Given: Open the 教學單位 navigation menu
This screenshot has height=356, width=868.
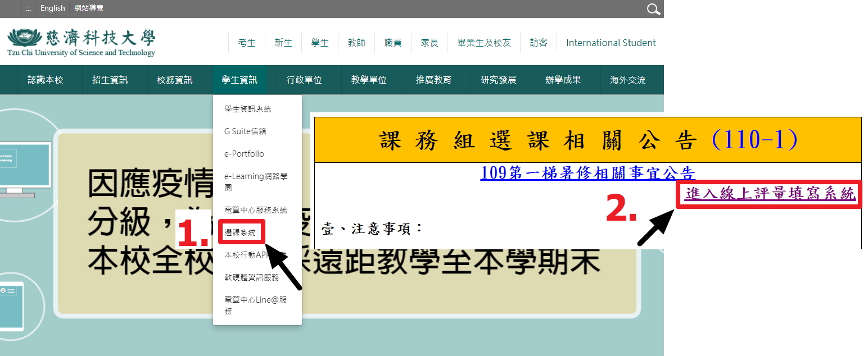Looking at the screenshot, I should coord(369,80).
